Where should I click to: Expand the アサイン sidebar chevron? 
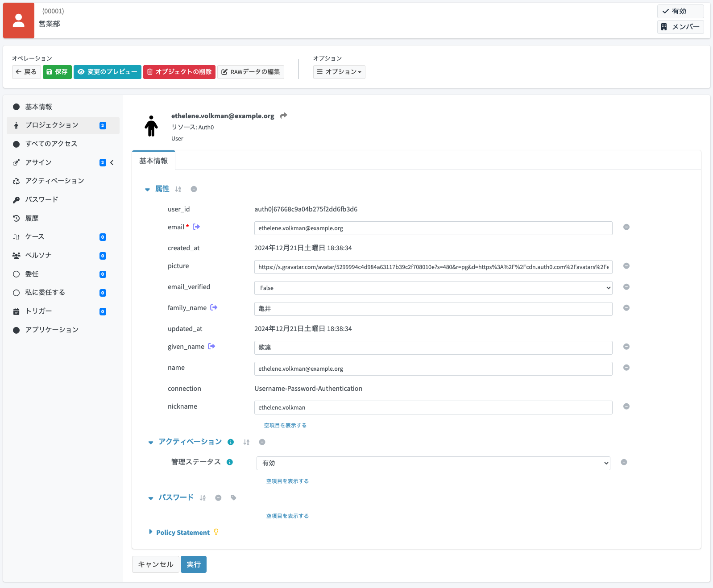point(112,162)
